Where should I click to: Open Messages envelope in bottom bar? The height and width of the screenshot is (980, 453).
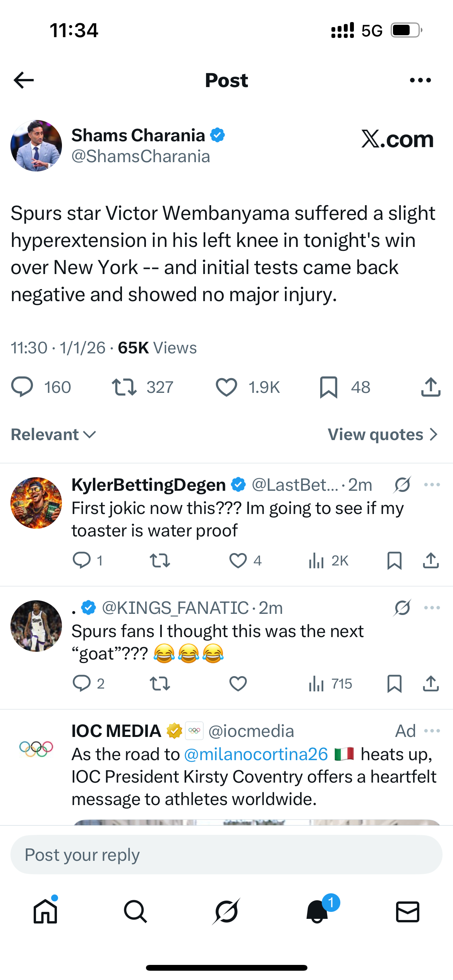[x=408, y=911]
